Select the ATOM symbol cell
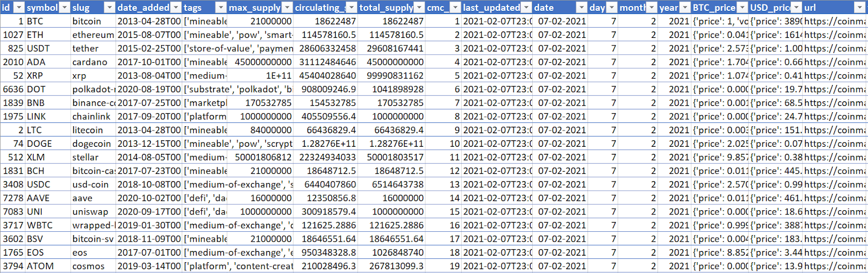This screenshot has width=868, height=273. [48, 266]
